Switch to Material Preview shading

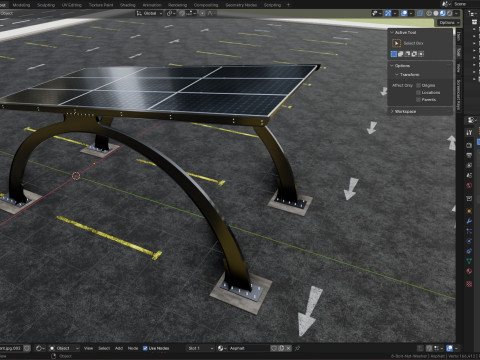tap(443, 13)
